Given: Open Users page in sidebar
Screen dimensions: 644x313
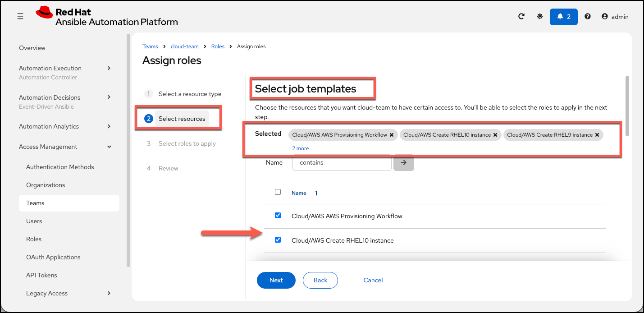Looking at the screenshot, I should tap(34, 221).
